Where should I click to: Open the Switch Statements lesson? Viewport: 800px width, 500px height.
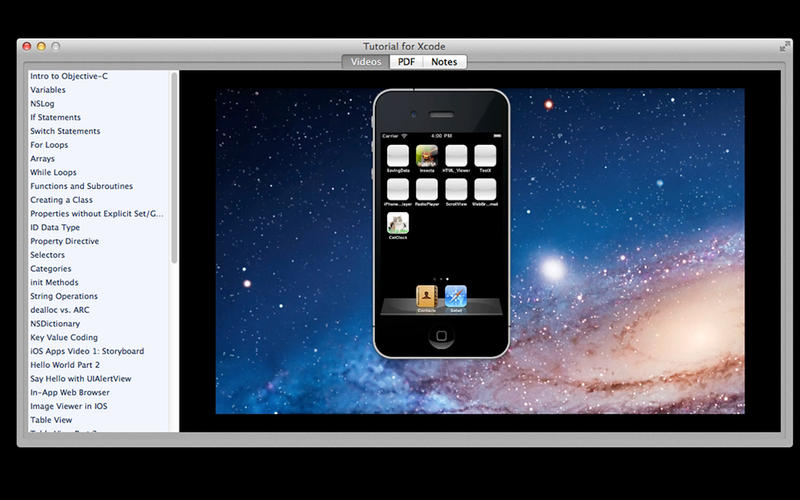click(x=65, y=131)
